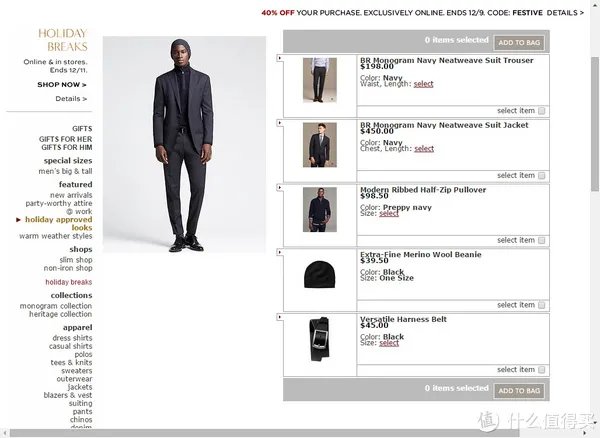Click the full-body model outfit photo
Screen dimensions: 600x438
(x=184, y=145)
